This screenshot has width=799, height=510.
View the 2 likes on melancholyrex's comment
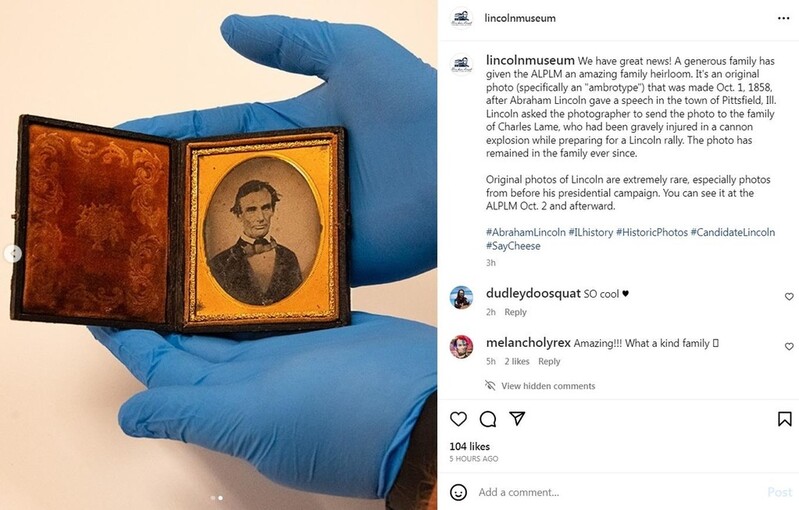[x=517, y=362]
